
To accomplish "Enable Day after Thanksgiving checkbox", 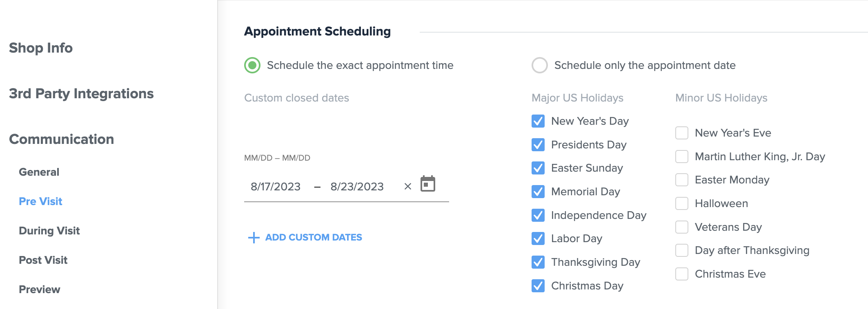I will click(682, 250).
